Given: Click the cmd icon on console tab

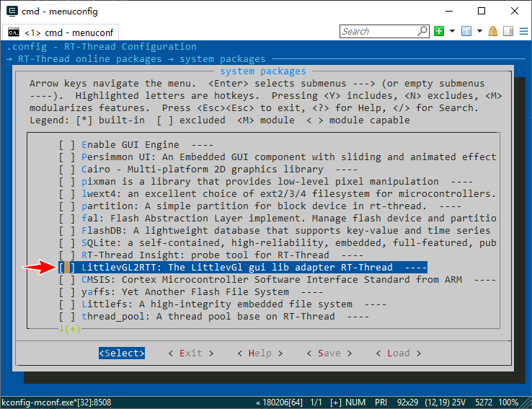Looking at the screenshot, I should tap(14, 32).
